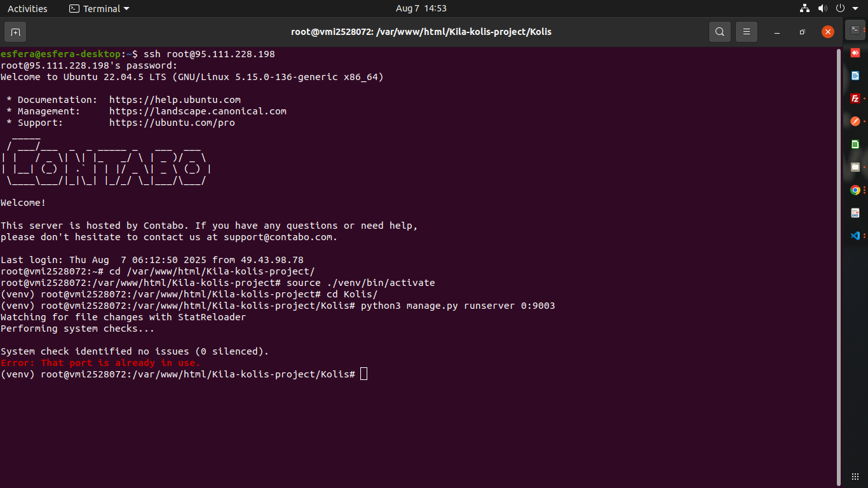Open Postman from the dock
868x488 pixels.
coord(855,121)
